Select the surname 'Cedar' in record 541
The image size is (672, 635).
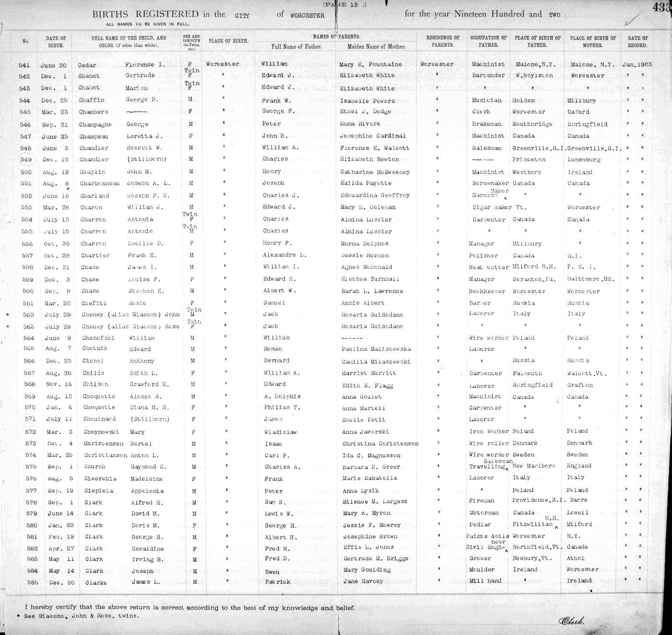coord(87,65)
